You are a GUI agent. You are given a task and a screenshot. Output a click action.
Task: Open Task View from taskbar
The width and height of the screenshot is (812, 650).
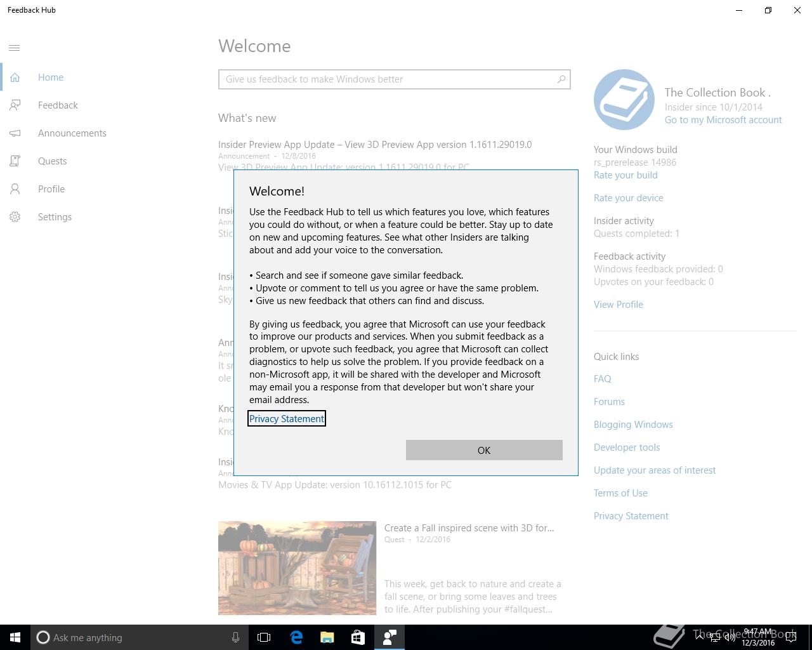click(264, 637)
